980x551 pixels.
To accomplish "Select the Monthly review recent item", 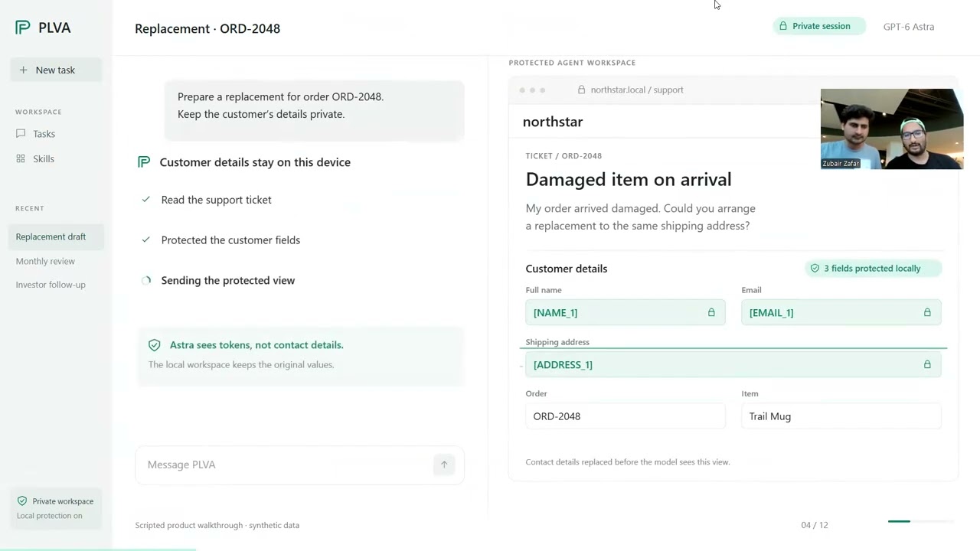I will (x=45, y=261).
